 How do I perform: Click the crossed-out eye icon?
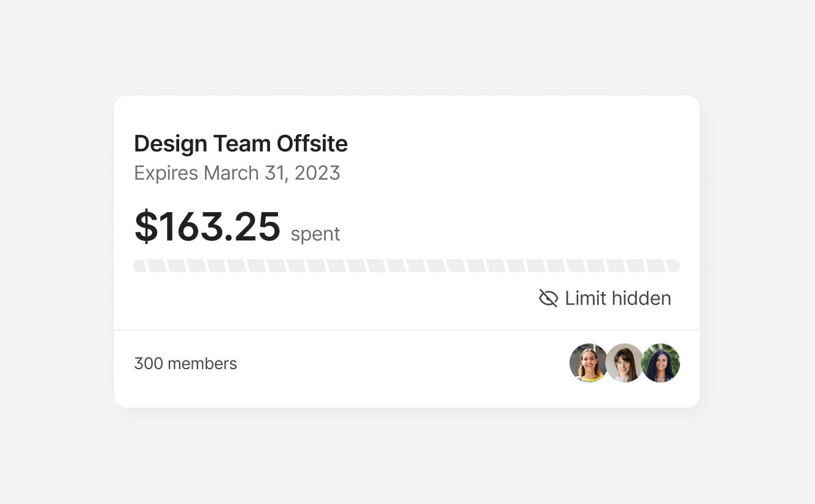[548, 299]
